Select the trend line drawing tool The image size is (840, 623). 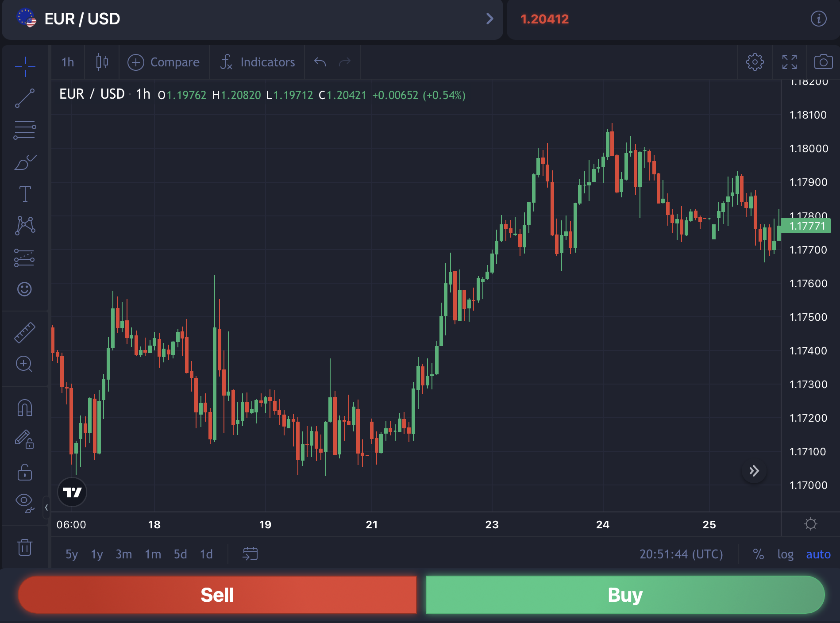(x=25, y=98)
